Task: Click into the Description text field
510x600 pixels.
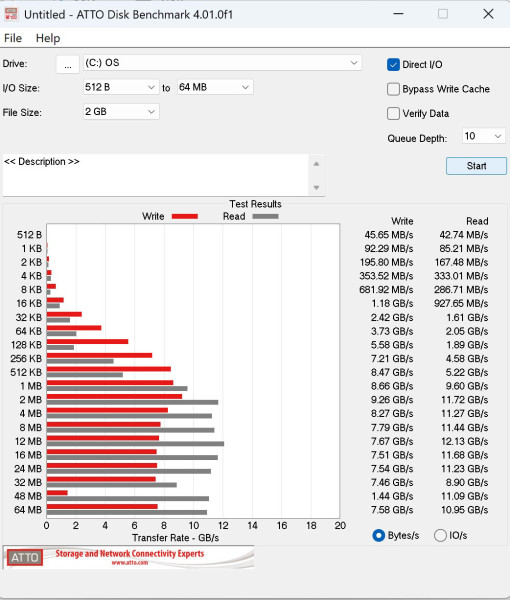Action: [x=155, y=175]
